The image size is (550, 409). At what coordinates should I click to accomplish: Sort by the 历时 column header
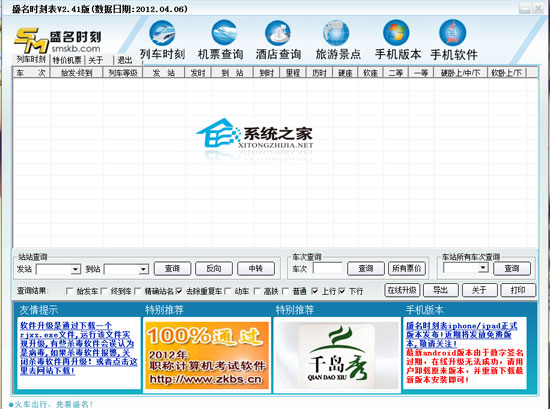319,73
